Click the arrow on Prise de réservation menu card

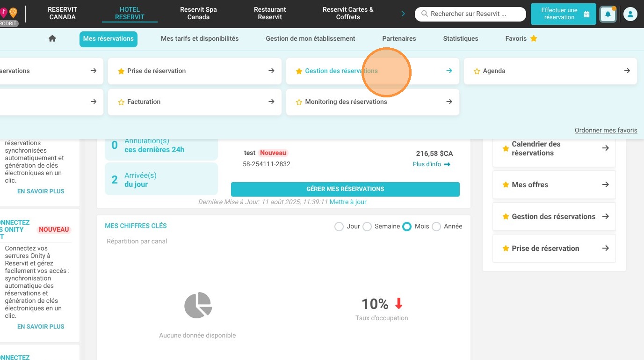pos(271,71)
